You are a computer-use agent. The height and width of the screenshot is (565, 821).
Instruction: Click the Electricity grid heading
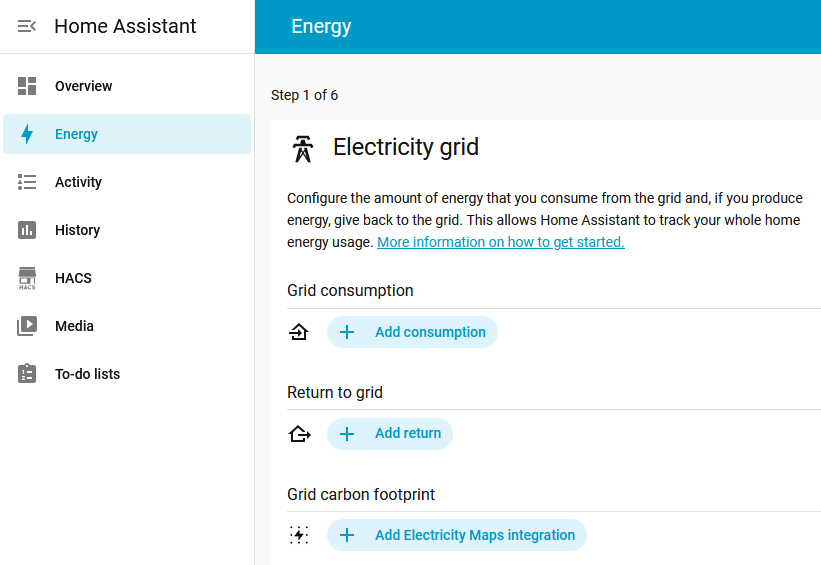(x=406, y=147)
